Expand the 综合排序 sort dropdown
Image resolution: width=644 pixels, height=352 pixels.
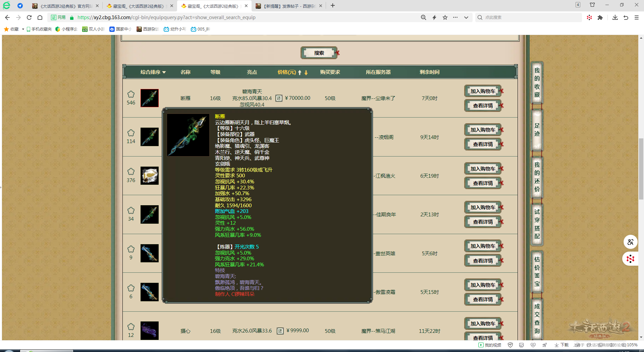click(x=153, y=72)
